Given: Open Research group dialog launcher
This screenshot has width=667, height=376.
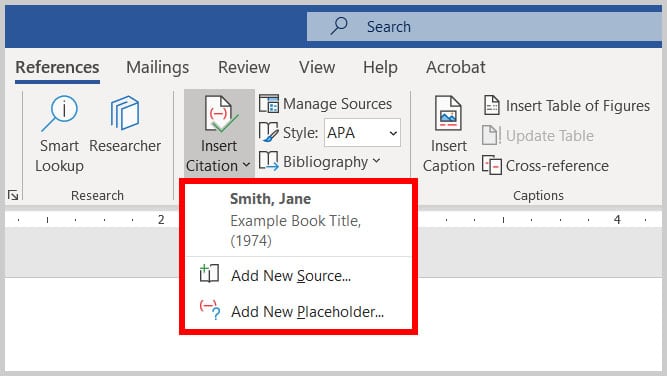Looking at the screenshot, I should coord(13,195).
